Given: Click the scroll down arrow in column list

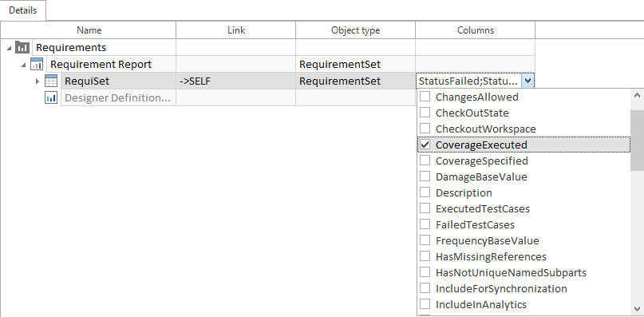Looking at the screenshot, I should coord(637,308).
